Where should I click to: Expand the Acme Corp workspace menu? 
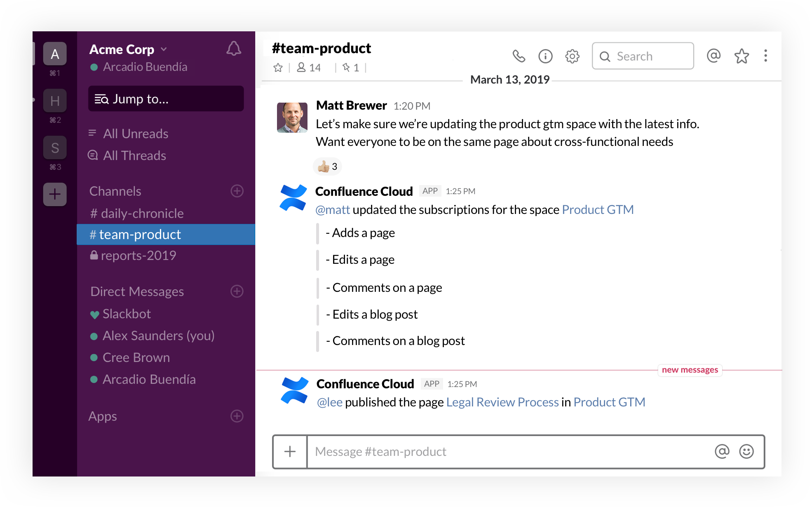pos(128,49)
